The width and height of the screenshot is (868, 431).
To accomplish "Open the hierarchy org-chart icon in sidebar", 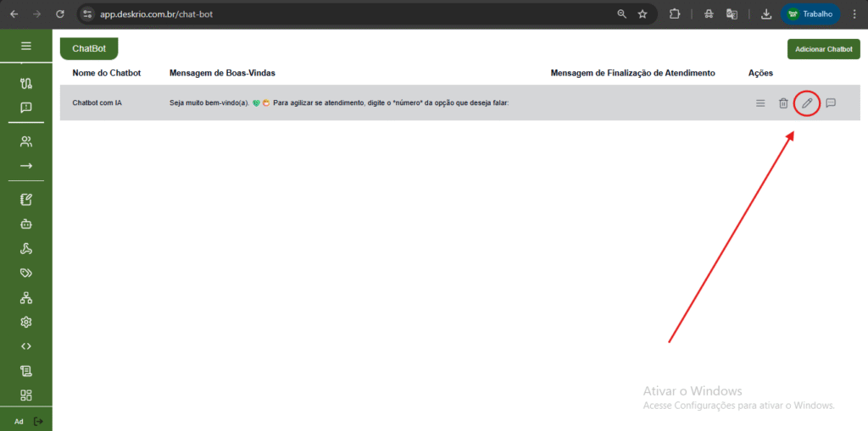I will (x=26, y=297).
